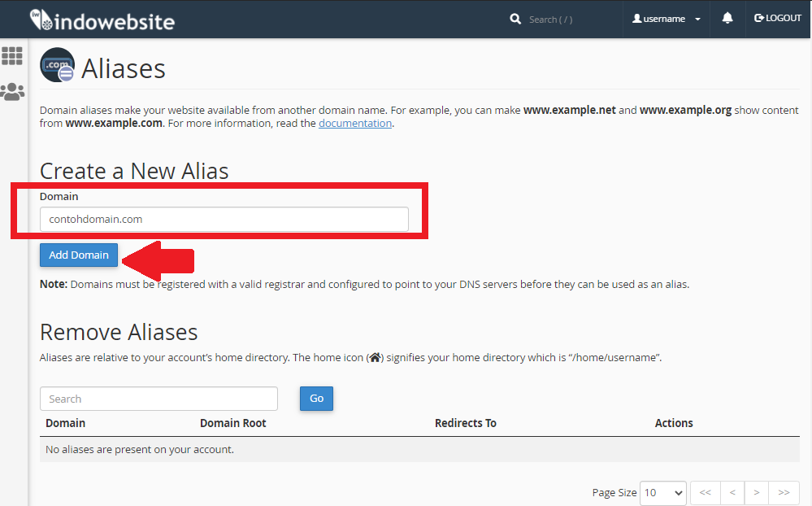Go to next page of aliases
The width and height of the screenshot is (812, 506).
tap(757, 493)
